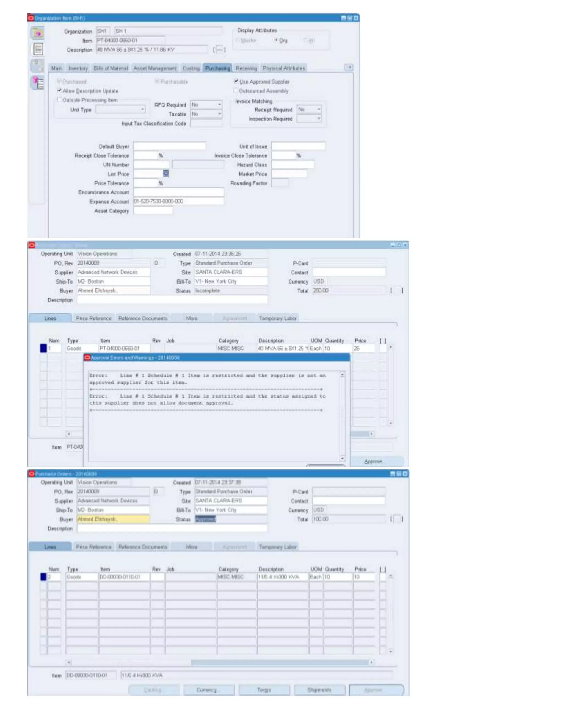Open the Unit Type dropdown
The image size is (563, 728).
point(142,109)
